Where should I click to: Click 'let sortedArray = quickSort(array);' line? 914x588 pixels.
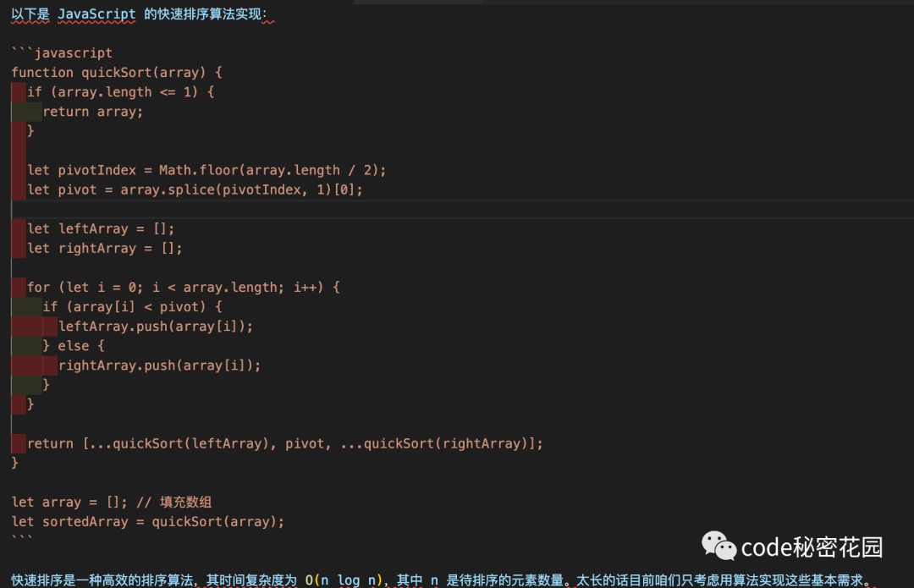148,521
